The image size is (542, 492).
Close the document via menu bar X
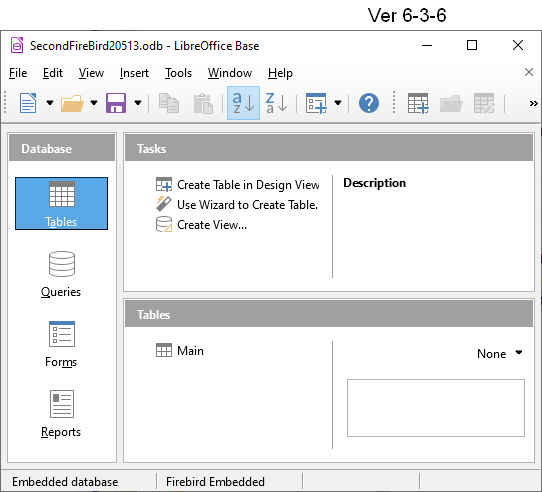pos(529,72)
